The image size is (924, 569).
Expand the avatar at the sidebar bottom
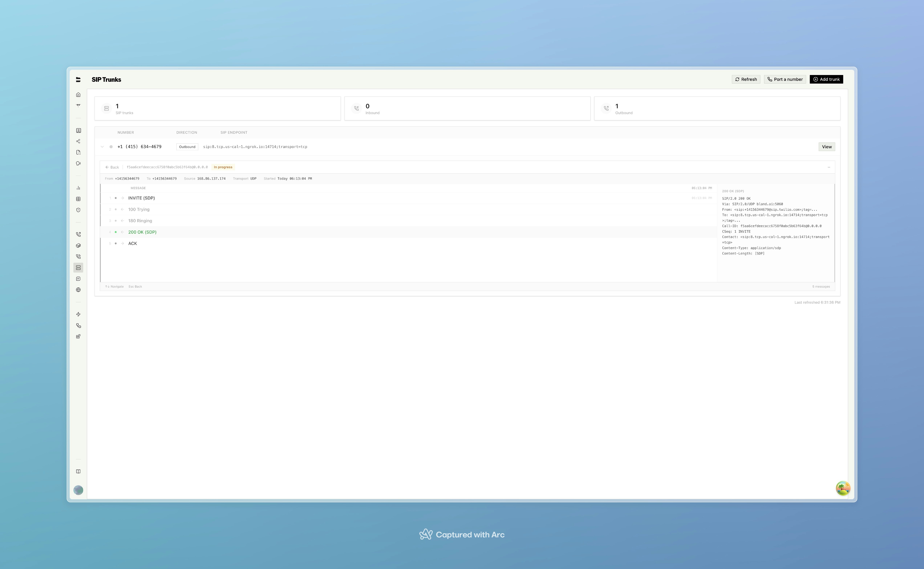[x=78, y=490]
